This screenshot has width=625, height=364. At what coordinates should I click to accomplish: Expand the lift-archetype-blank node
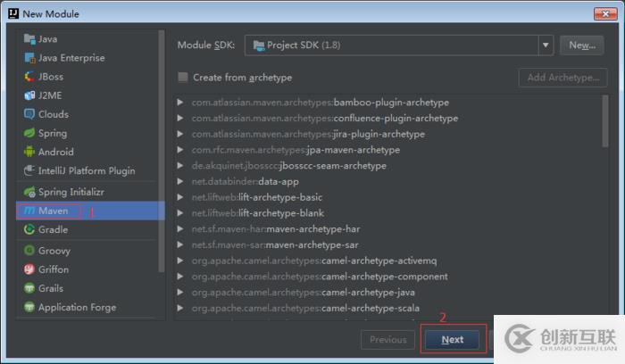(180, 213)
